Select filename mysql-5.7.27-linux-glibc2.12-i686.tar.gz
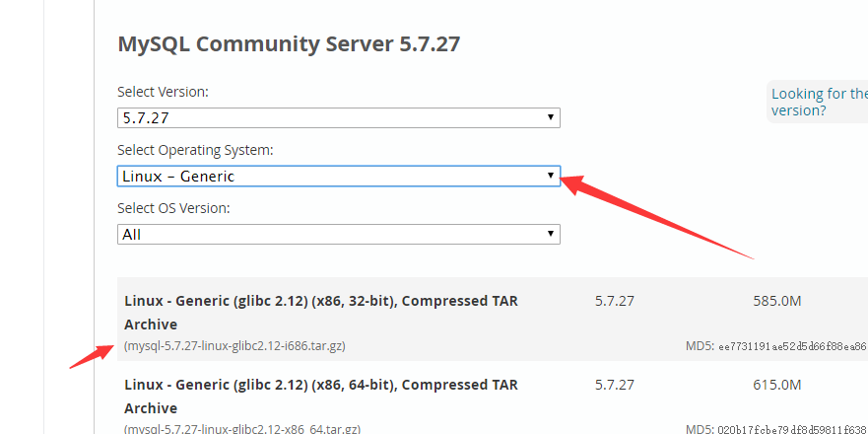The width and height of the screenshot is (868, 434). click(x=234, y=346)
